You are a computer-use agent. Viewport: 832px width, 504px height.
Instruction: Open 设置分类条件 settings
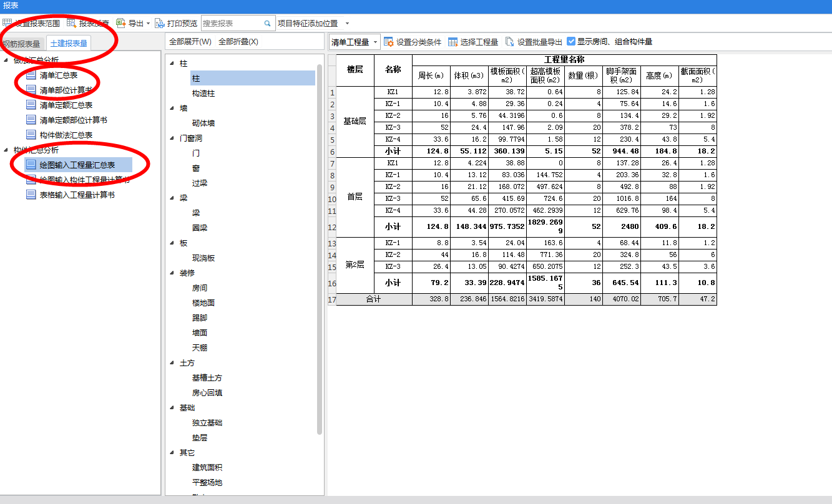pyautogui.click(x=413, y=42)
